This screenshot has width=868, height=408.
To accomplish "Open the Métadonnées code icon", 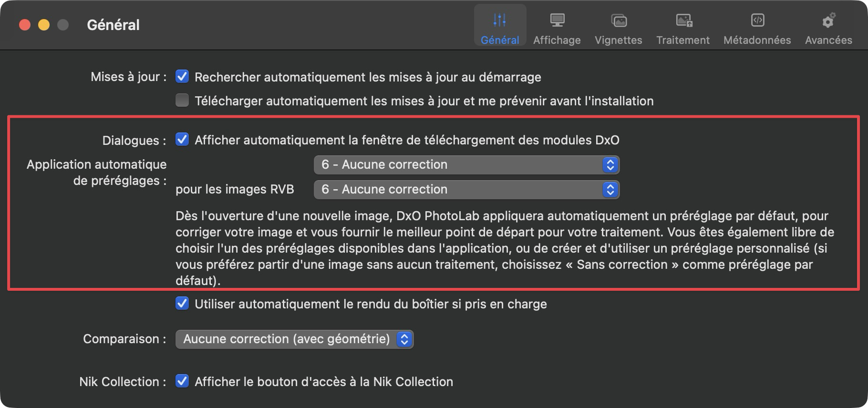I will click(757, 20).
